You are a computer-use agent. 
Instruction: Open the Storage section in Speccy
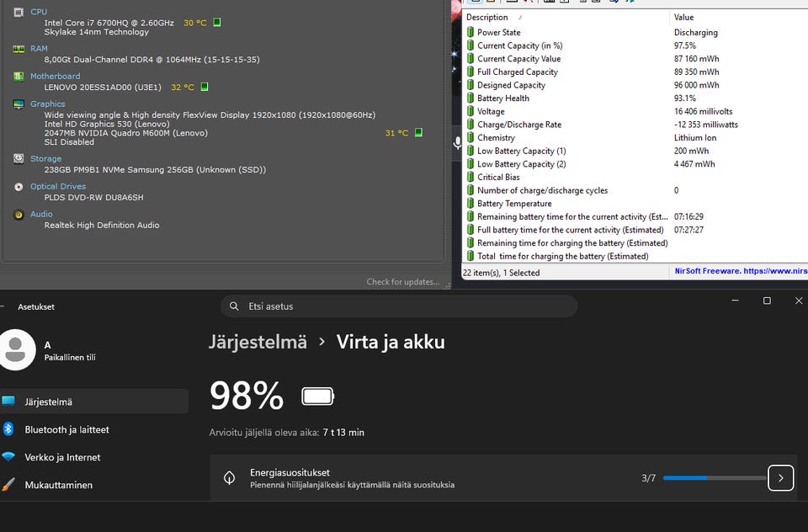[x=45, y=159]
